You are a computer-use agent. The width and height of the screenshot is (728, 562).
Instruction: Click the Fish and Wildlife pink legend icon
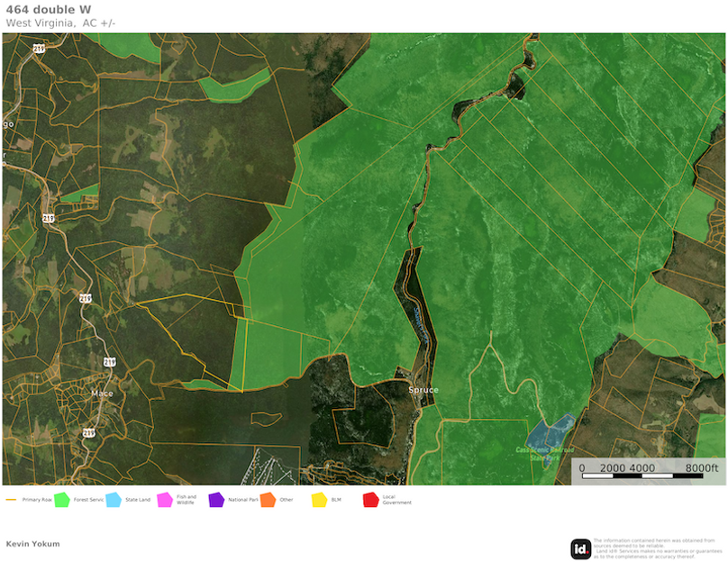tap(163, 498)
